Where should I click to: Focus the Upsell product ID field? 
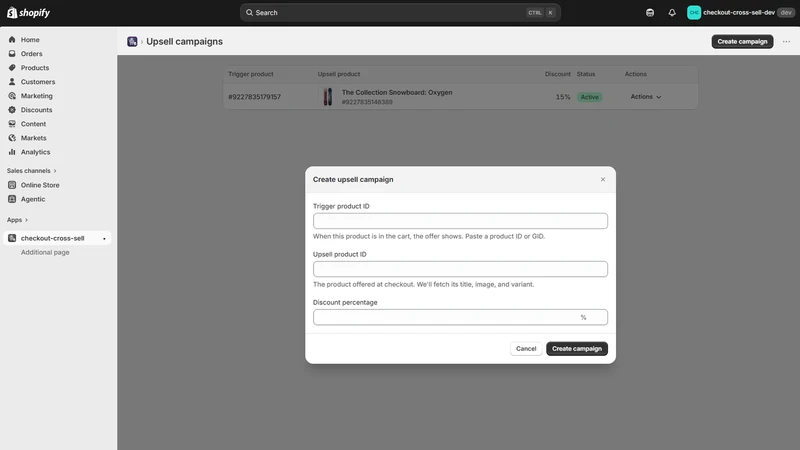(460, 269)
